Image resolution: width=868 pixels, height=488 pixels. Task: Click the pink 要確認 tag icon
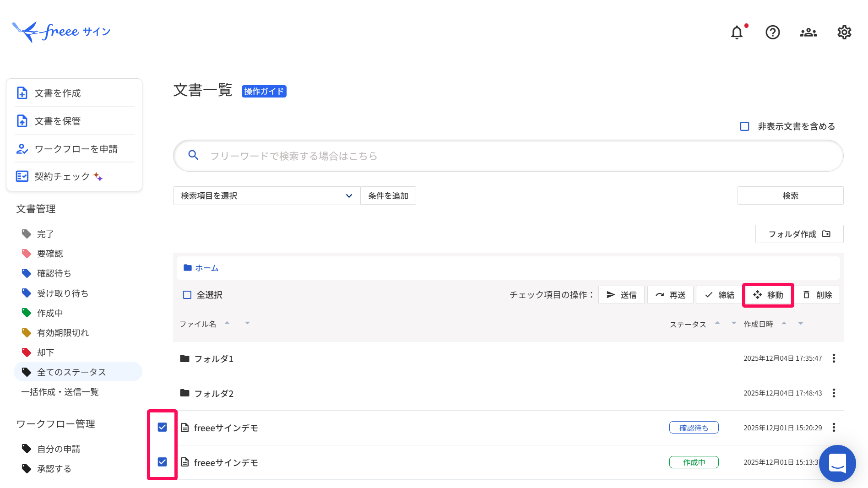click(27, 254)
